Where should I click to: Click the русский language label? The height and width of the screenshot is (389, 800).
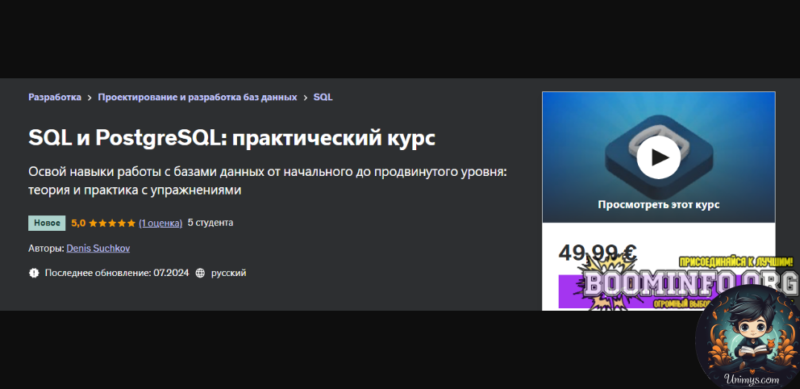coord(229,273)
